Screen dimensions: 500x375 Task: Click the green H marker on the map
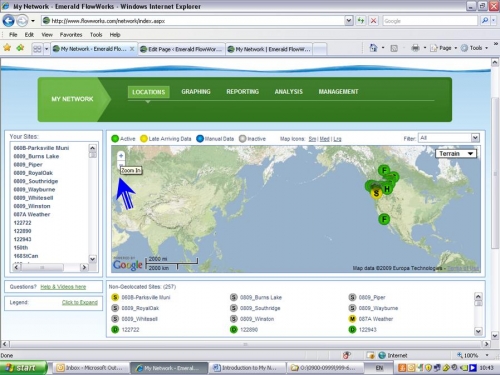387,189
